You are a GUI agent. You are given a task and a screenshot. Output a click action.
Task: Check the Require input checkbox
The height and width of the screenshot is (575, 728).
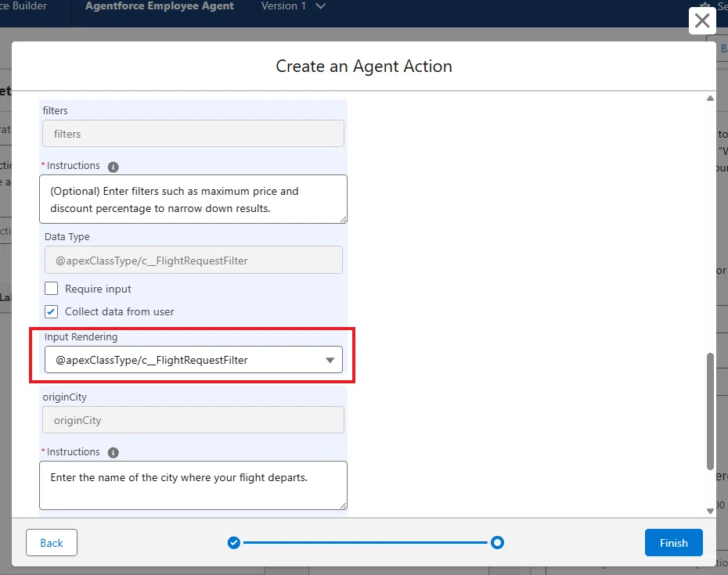51,288
